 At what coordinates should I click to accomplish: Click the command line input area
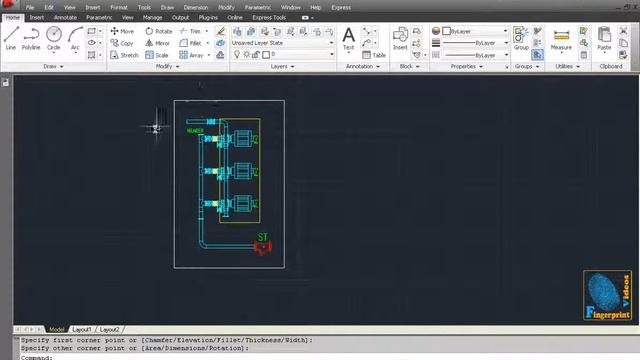[329, 357]
